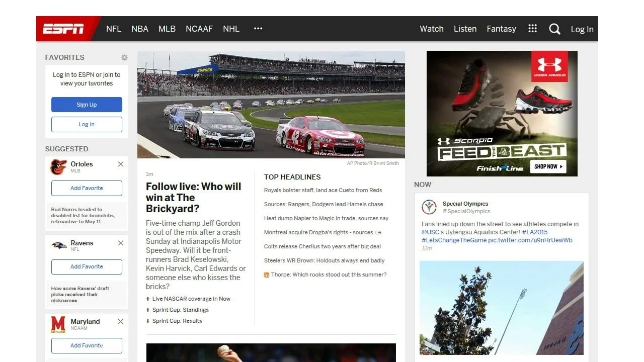Viewport: 644px width, 362px height.
Task: Open the Ravens' draft picks nicknames story
Action: point(80,294)
